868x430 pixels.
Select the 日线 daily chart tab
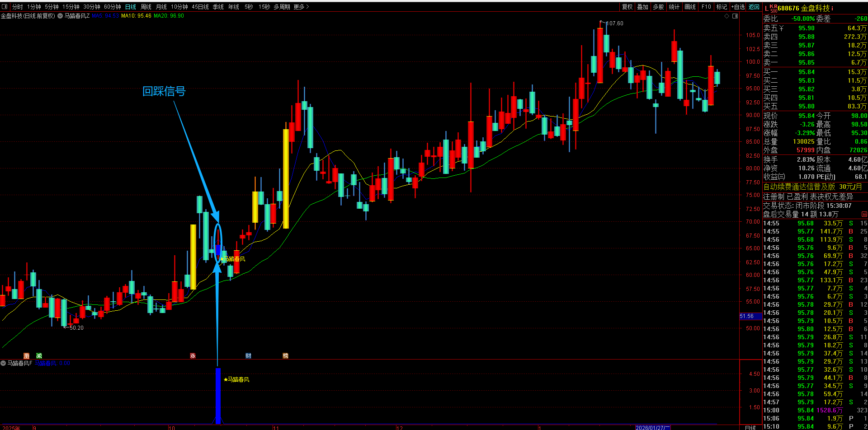(x=131, y=7)
